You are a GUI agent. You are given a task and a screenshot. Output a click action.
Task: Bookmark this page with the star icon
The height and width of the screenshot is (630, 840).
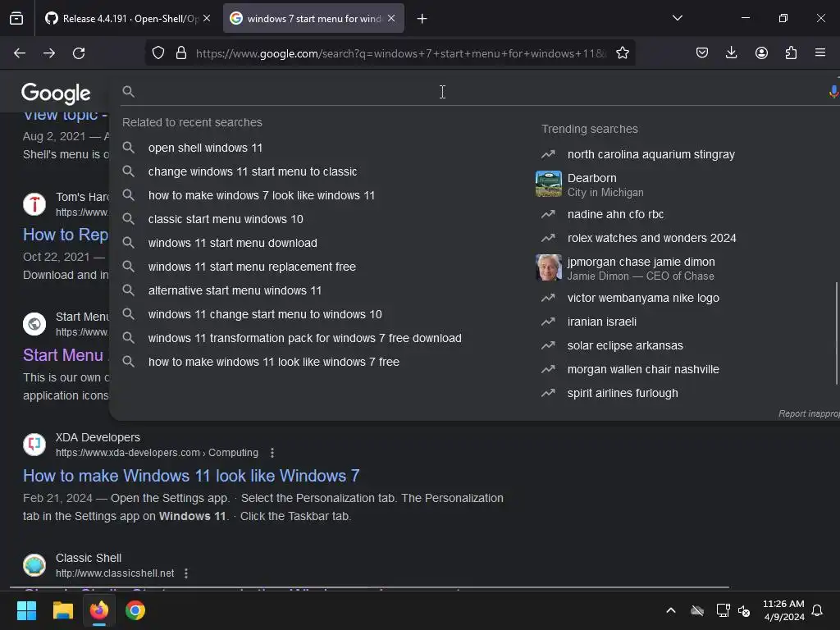pyautogui.click(x=623, y=53)
